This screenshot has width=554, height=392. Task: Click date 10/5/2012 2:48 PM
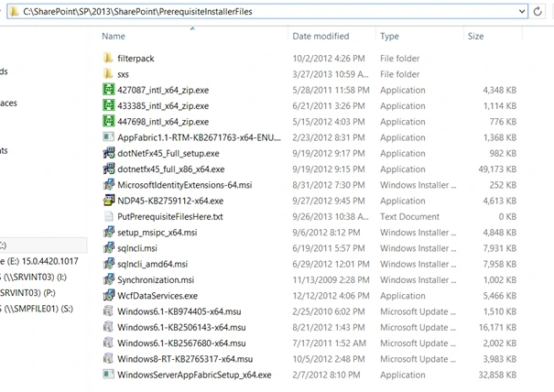pos(329,359)
